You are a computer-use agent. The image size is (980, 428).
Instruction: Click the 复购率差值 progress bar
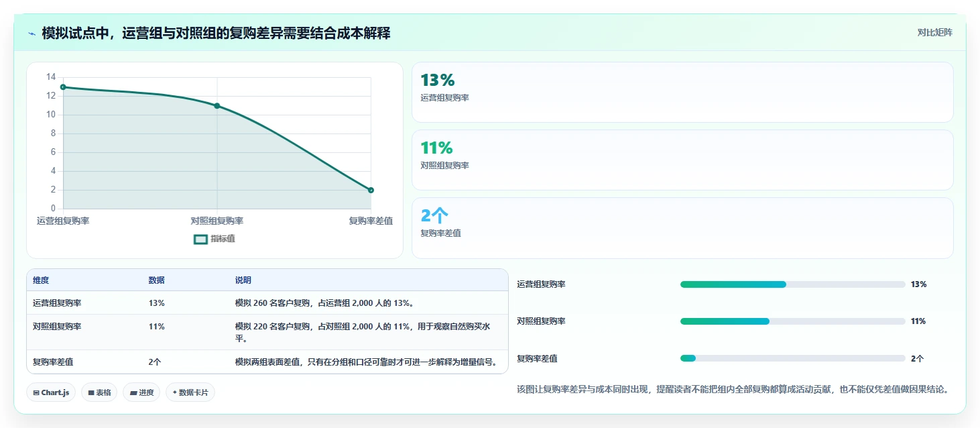[x=793, y=358]
